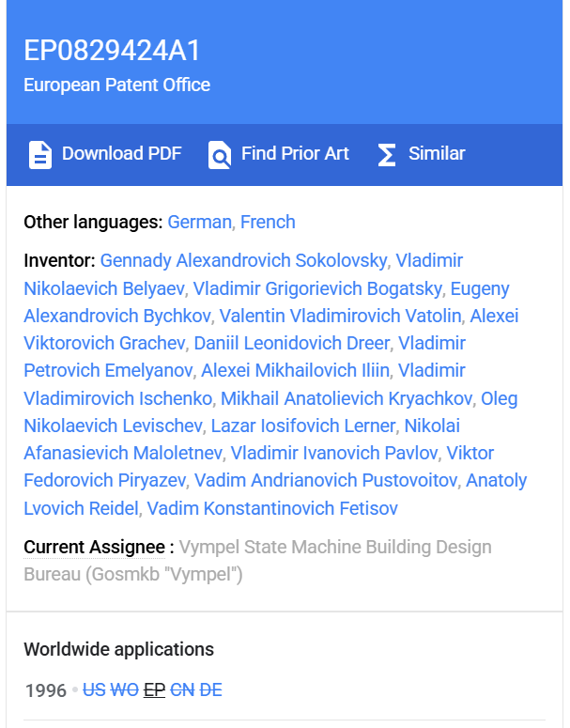Viewport: 570px width, 728px height.
Task: Switch to German language version
Action: point(199,223)
